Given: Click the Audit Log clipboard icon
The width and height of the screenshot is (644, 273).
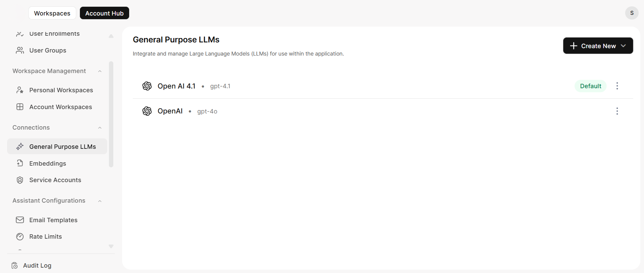Looking at the screenshot, I should (x=14, y=266).
